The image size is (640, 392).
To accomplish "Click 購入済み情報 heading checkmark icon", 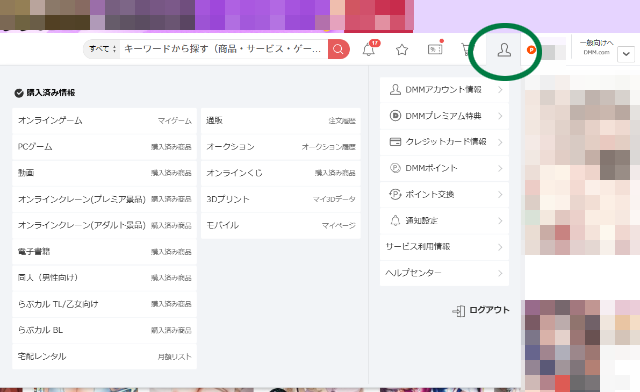I will tap(19, 93).
